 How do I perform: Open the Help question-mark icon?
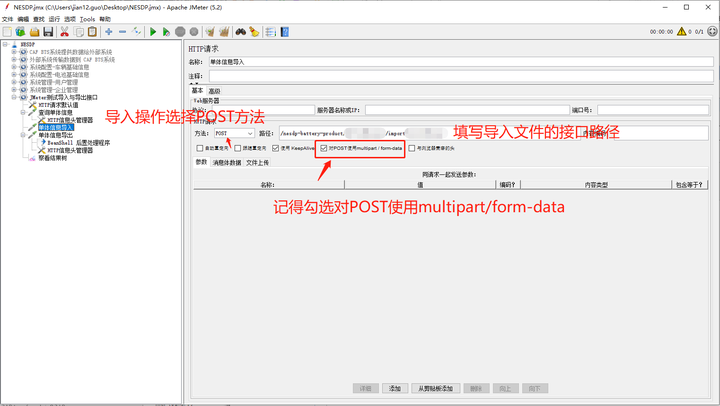coord(285,32)
